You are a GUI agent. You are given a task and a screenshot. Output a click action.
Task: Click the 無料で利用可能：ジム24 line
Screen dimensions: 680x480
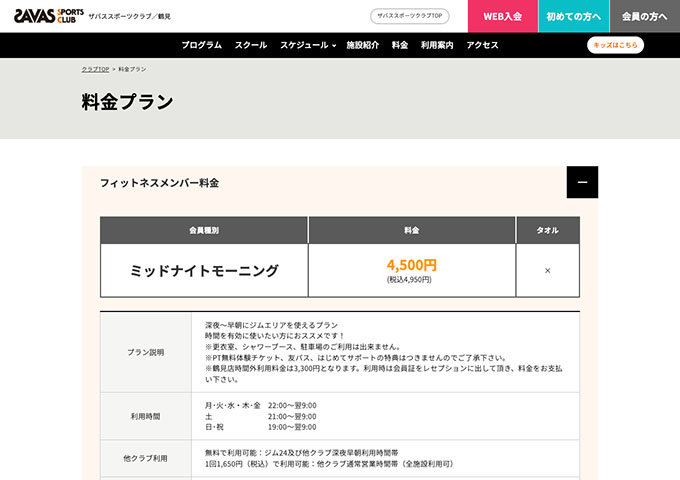pos(301,453)
